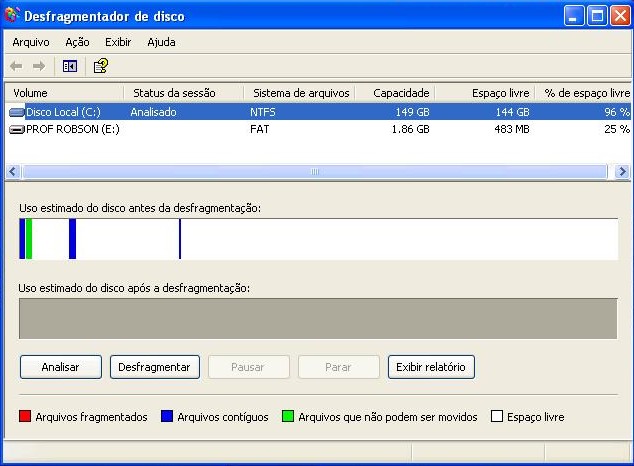Click the volume list right scroll arrow

pos(622,171)
